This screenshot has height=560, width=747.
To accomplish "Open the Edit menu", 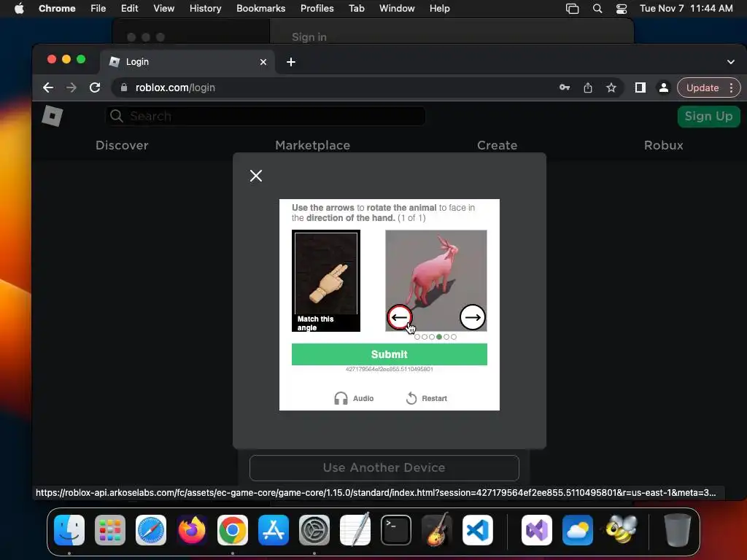I will tap(129, 8).
